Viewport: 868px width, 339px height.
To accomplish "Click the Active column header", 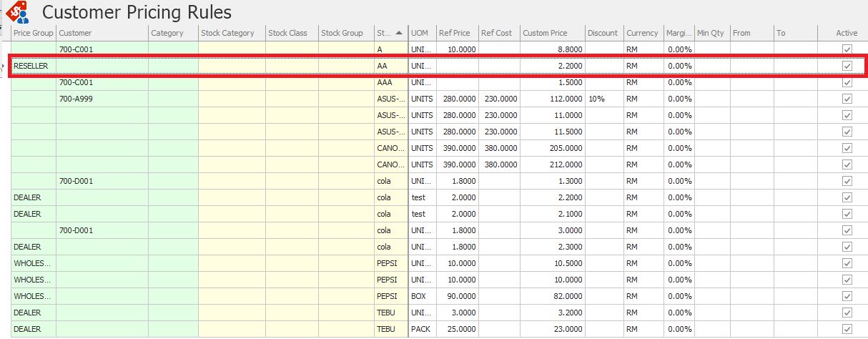I will [847, 33].
